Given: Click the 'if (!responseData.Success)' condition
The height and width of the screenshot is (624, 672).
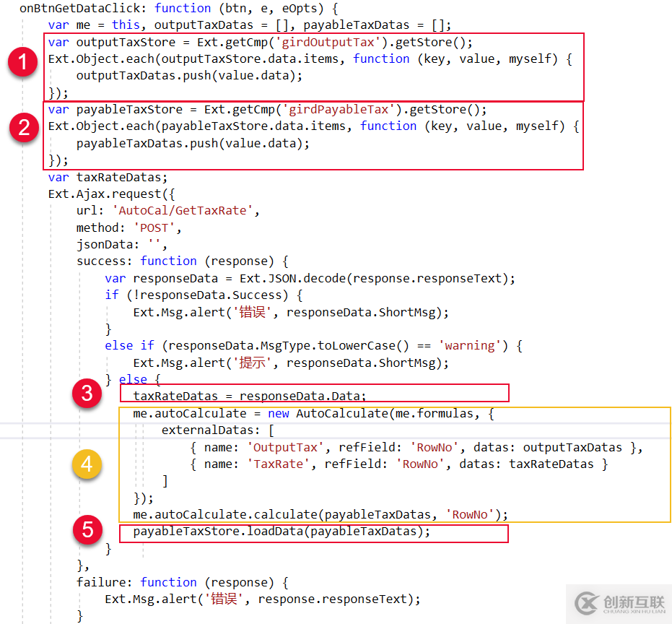Looking at the screenshot, I should coord(204,295).
